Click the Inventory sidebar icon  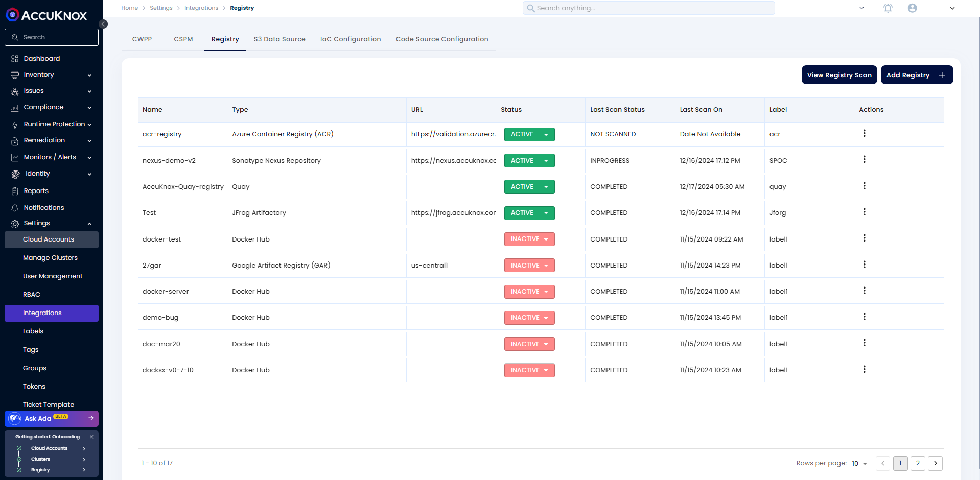[x=15, y=75]
